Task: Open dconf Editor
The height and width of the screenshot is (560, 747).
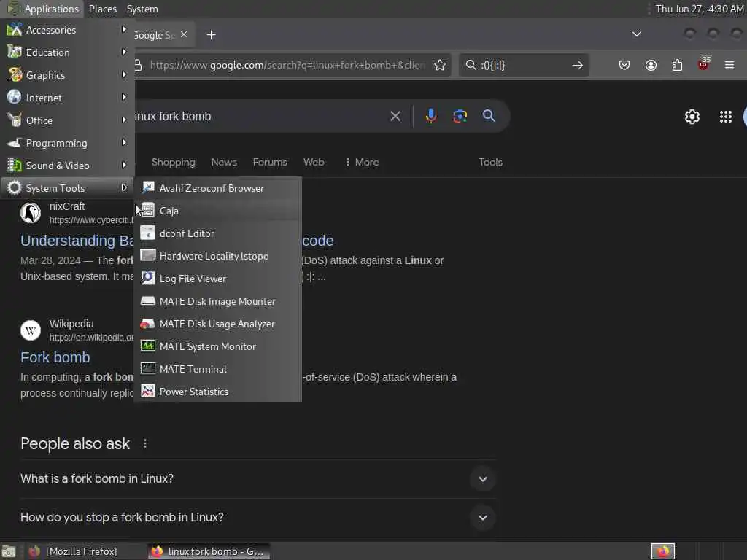Action: point(217,233)
